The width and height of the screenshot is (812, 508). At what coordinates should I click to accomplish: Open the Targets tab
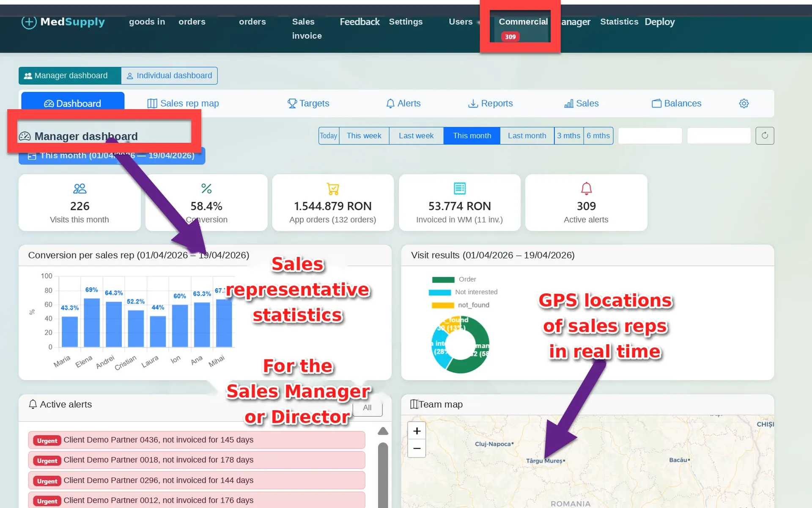click(308, 103)
